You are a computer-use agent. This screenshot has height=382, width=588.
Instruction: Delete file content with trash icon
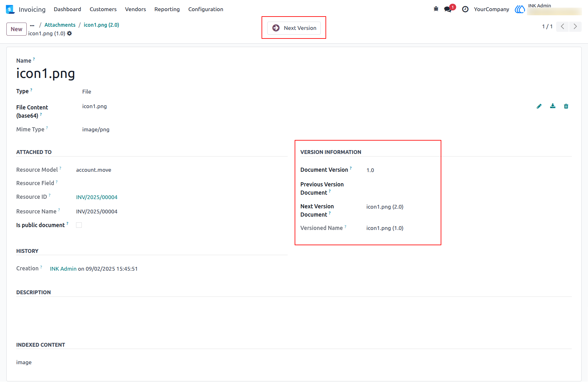click(566, 106)
